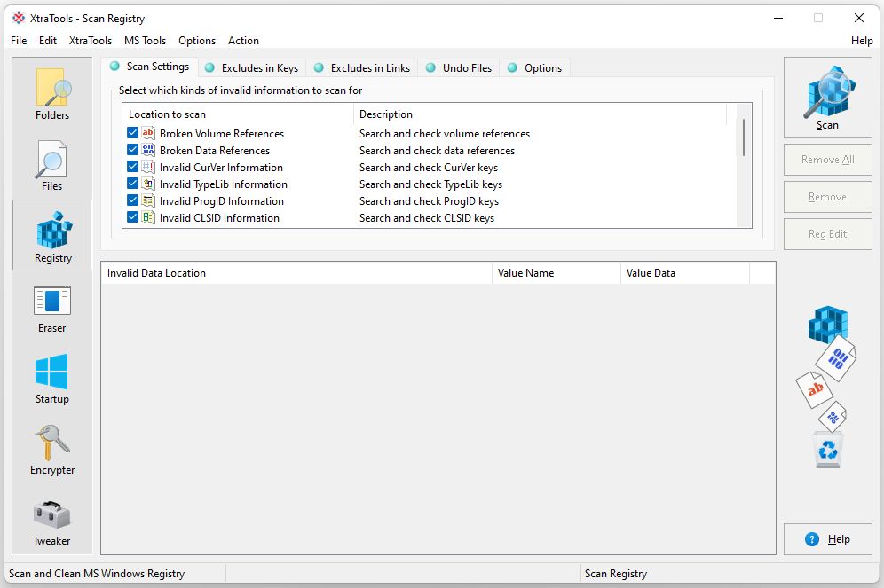Image resolution: width=884 pixels, height=588 pixels.
Task: Click the blue question mark Help icon
Action: point(812,539)
